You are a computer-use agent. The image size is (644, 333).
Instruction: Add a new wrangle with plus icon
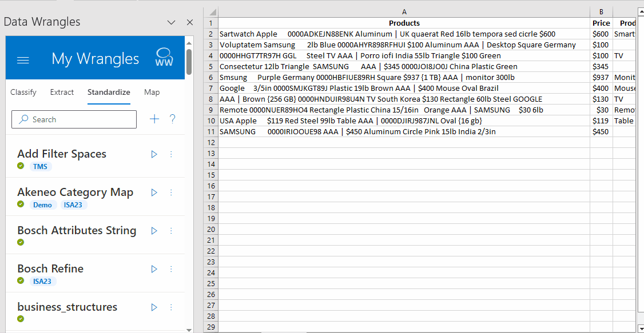coord(154,119)
